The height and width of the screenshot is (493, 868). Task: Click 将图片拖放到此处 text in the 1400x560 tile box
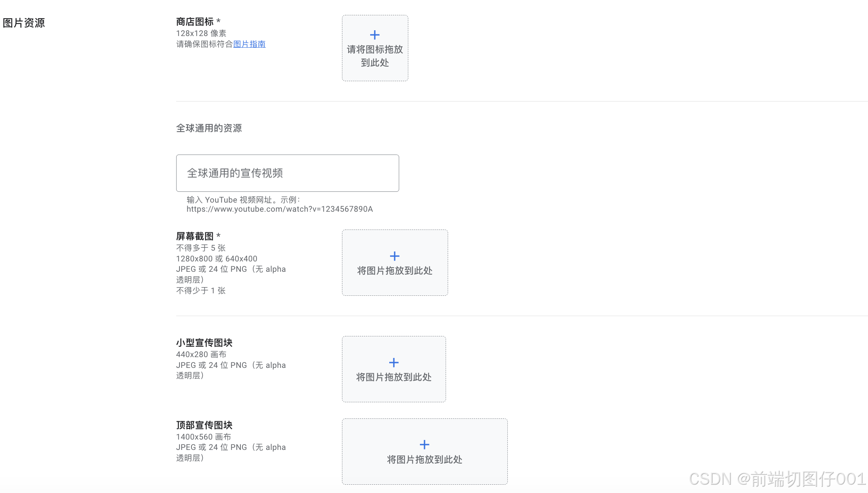point(424,459)
